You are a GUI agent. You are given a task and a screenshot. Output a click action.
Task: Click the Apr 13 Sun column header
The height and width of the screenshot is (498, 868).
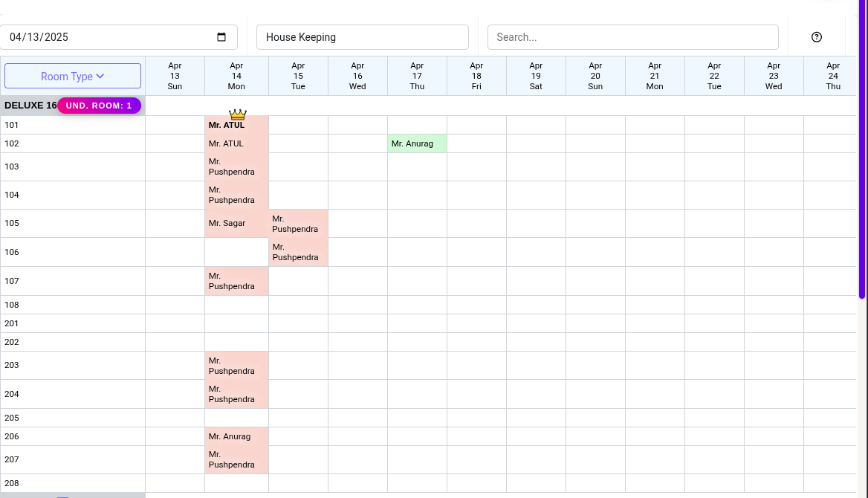click(175, 75)
